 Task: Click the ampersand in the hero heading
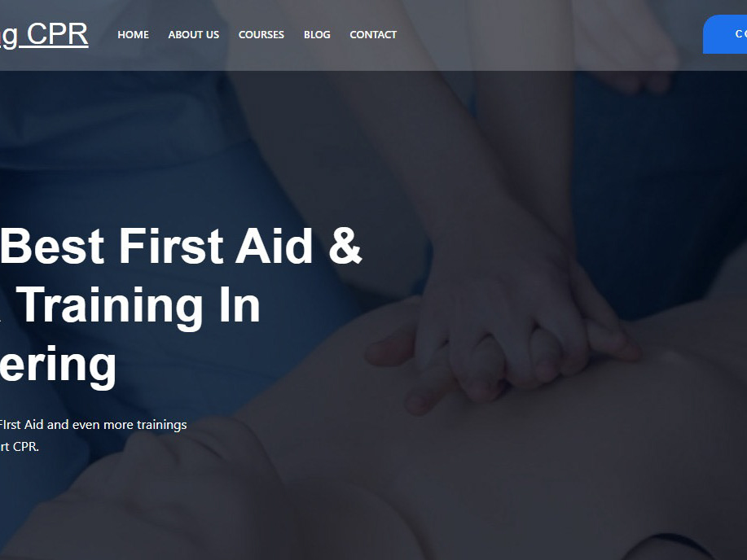tap(345, 246)
